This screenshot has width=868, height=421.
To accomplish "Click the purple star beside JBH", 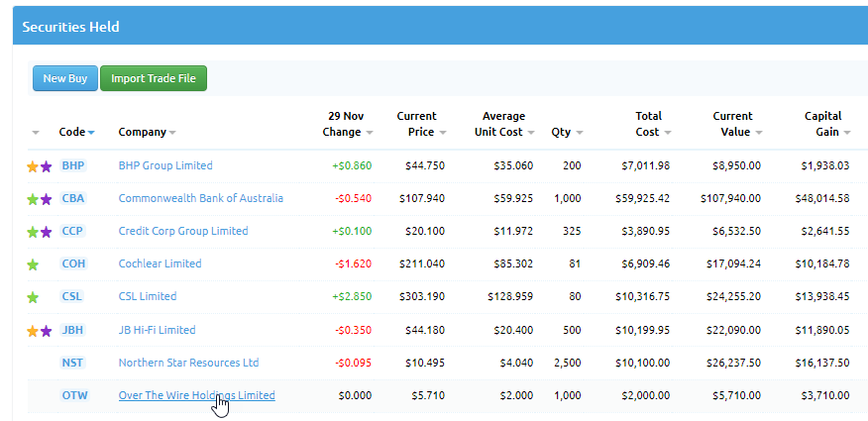I will coord(46,331).
